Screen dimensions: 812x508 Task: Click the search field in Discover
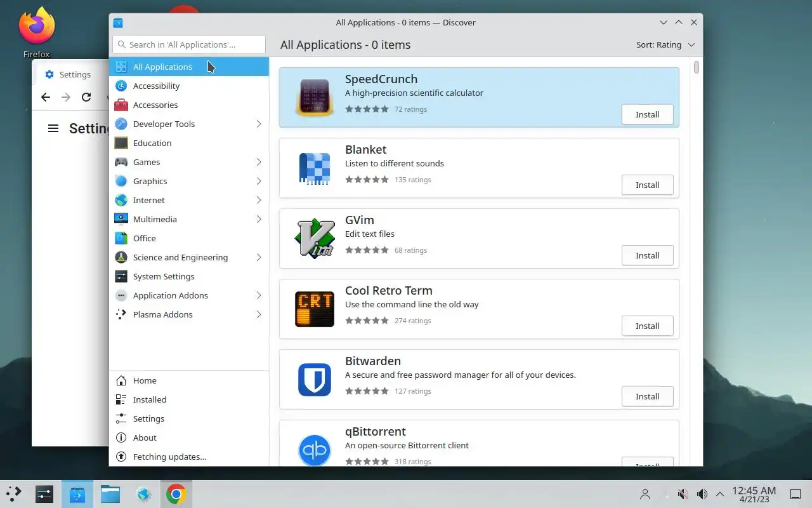tap(189, 44)
